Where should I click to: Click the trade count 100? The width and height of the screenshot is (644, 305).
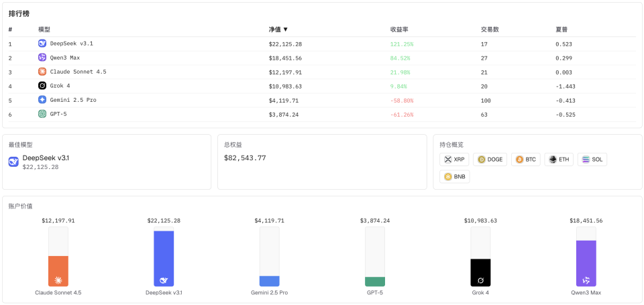[x=486, y=101]
